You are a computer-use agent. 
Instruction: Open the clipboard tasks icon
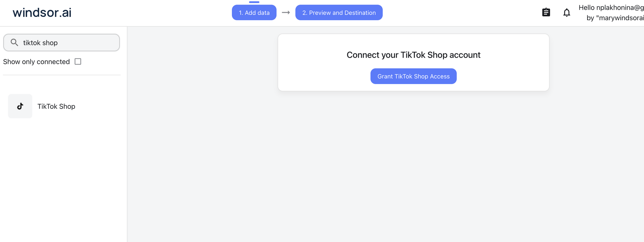click(546, 12)
